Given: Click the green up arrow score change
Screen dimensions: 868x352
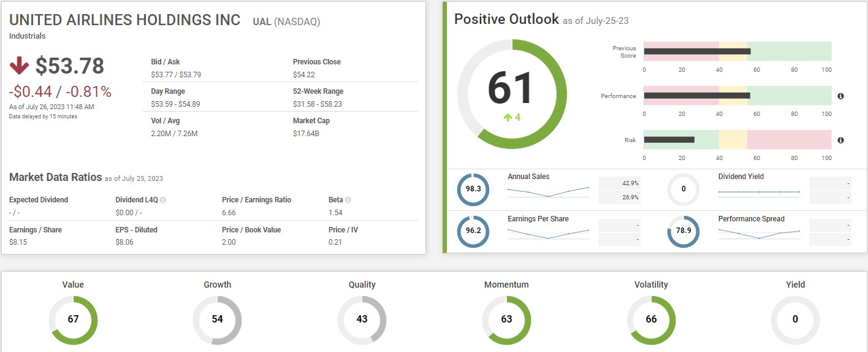Looking at the screenshot, I should (x=508, y=117).
